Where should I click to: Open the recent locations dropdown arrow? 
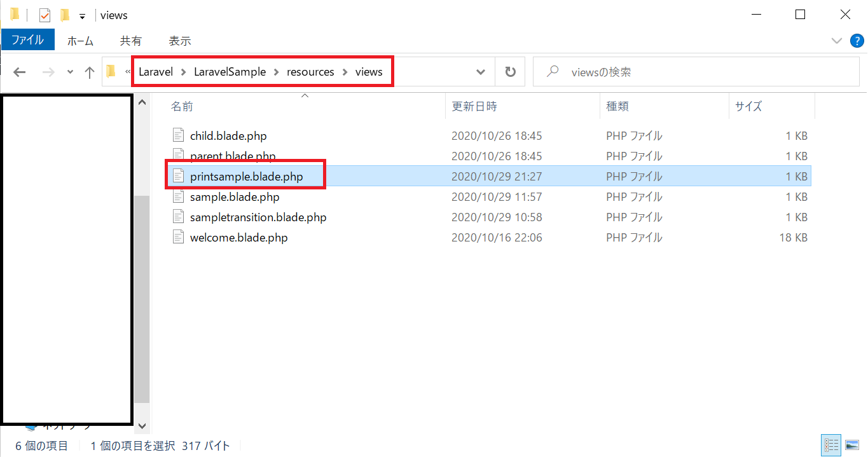70,72
